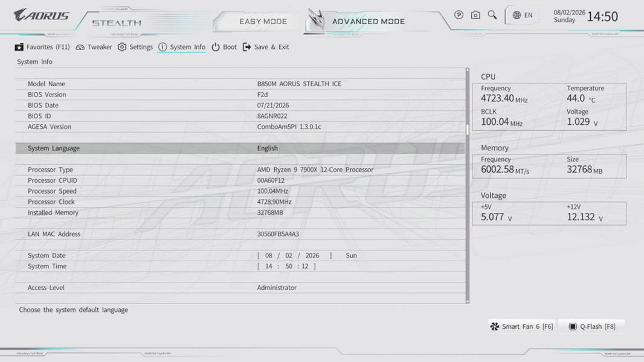Click Processor Clock 4728.90MHz
This screenshot has height=362, width=644.
(x=274, y=202)
